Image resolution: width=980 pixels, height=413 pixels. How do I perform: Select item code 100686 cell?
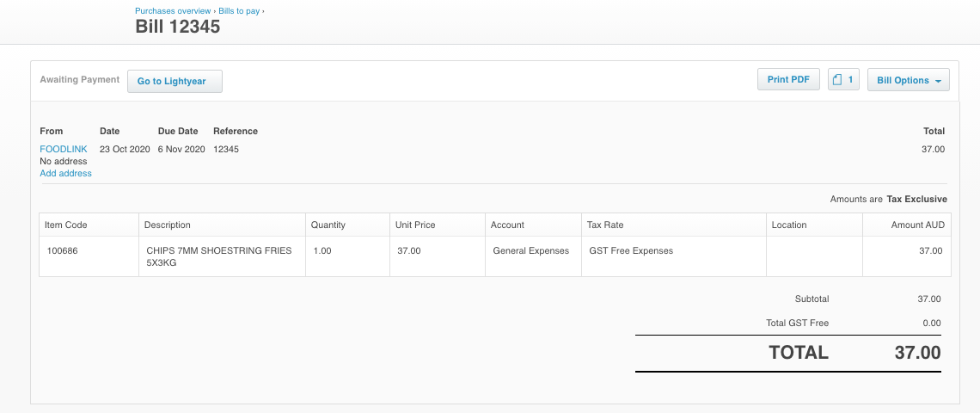pyautogui.click(x=62, y=251)
